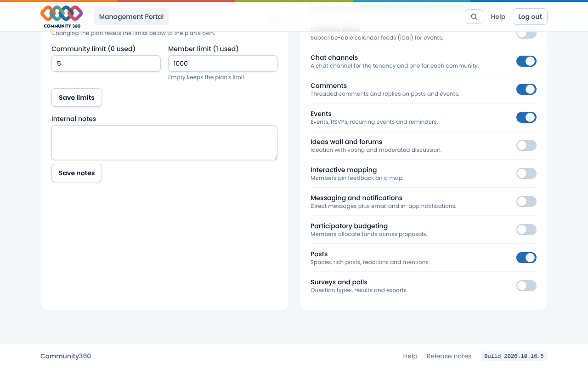Click the Community 360 logo
The image size is (588, 368).
(x=62, y=17)
